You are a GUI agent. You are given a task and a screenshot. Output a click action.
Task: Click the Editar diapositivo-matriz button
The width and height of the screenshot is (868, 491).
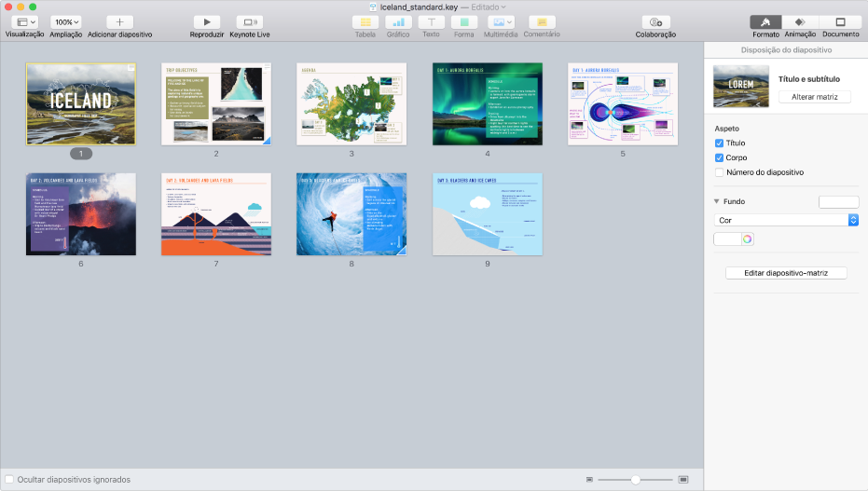(x=786, y=273)
